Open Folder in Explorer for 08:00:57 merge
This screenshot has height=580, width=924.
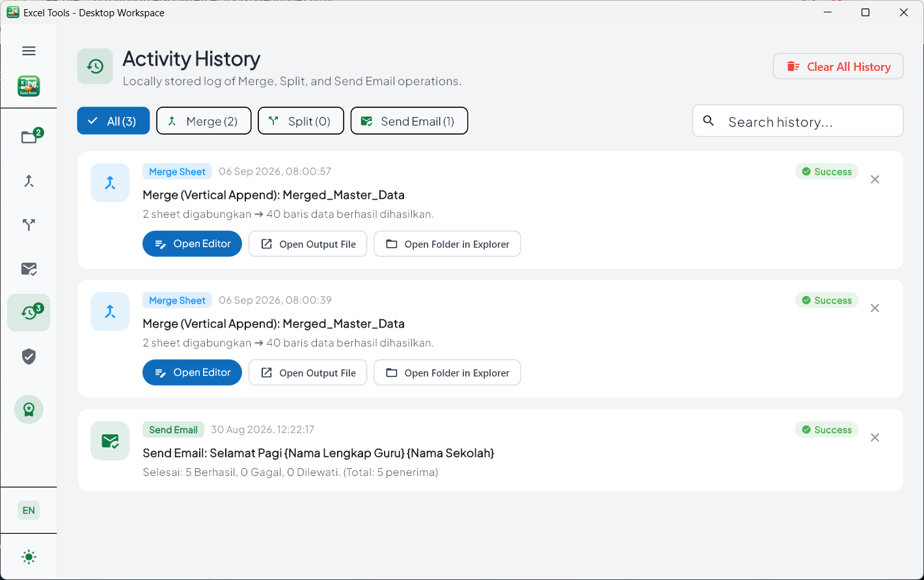click(447, 244)
